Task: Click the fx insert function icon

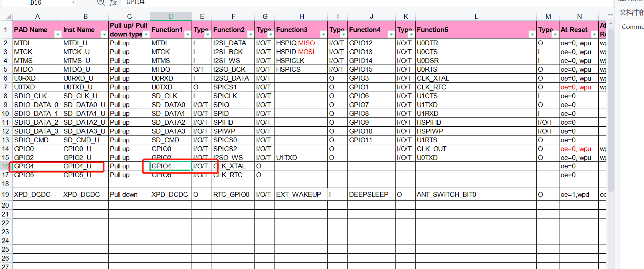Action: (113, 3)
